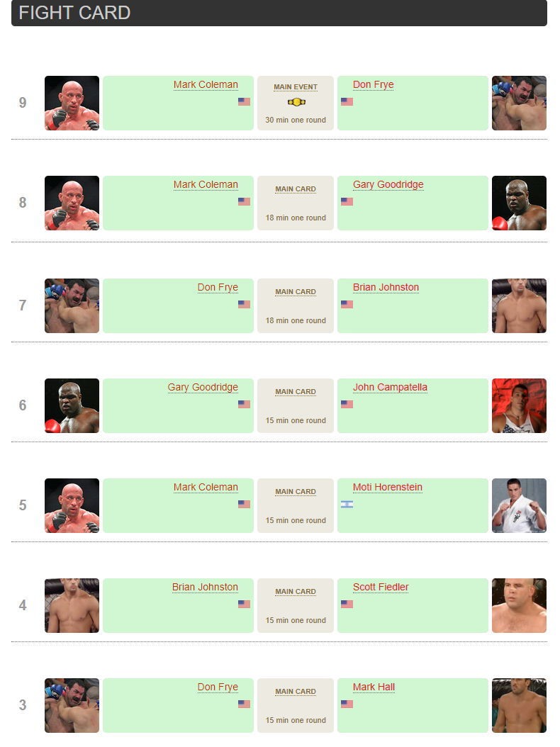Click US flag beside John Campatella
Viewport: 560px width, 747px height.
coord(347,405)
